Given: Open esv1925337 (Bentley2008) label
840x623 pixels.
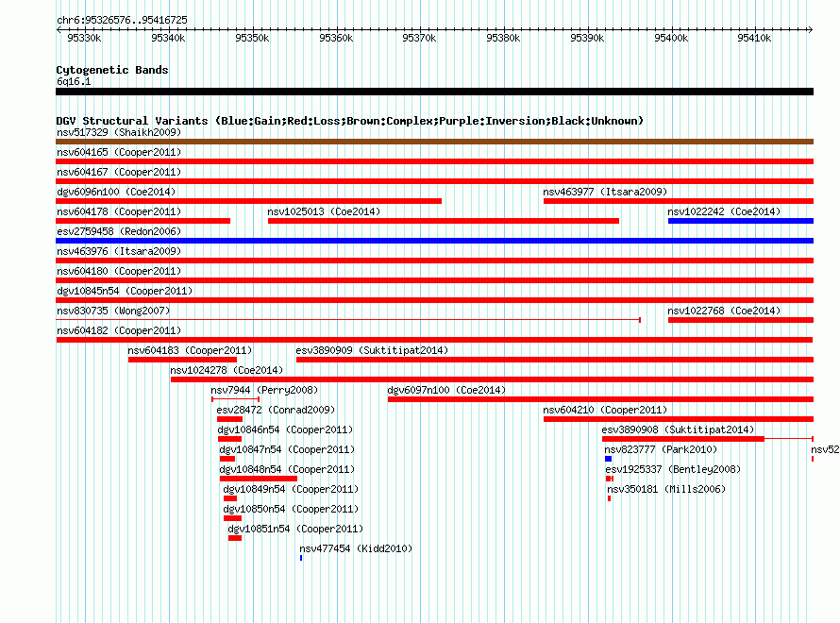Looking at the screenshot, I should [673, 469].
